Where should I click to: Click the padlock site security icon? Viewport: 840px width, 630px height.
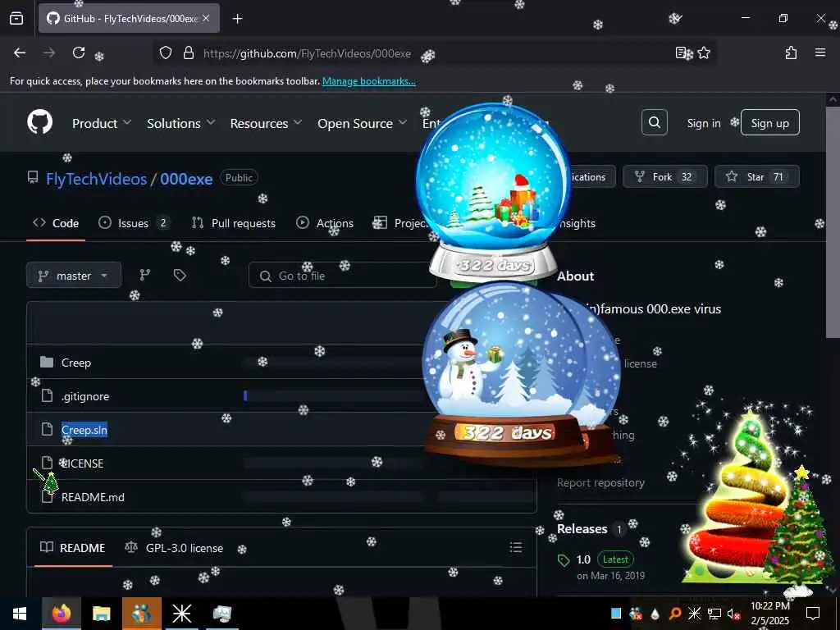pyautogui.click(x=188, y=53)
